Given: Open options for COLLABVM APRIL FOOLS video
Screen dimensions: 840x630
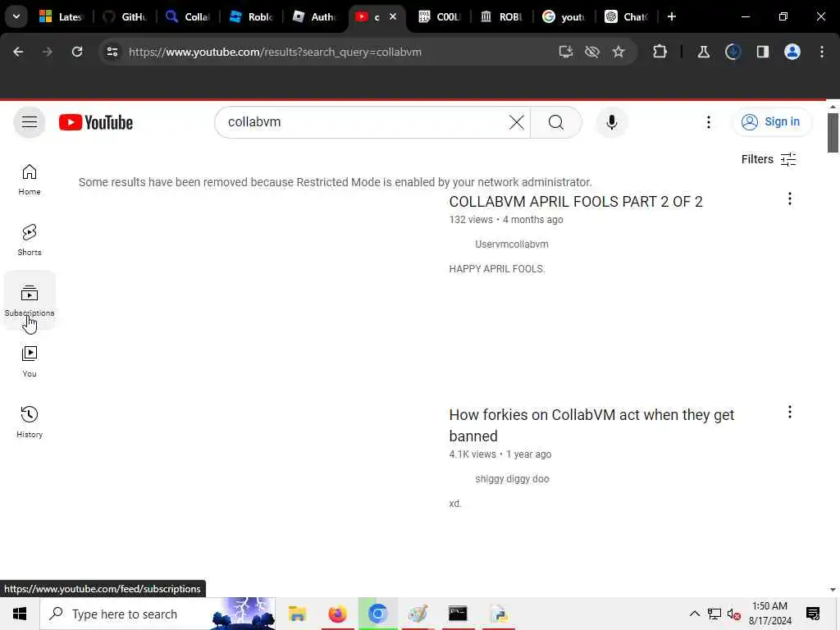Looking at the screenshot, I should pos(789,199).
